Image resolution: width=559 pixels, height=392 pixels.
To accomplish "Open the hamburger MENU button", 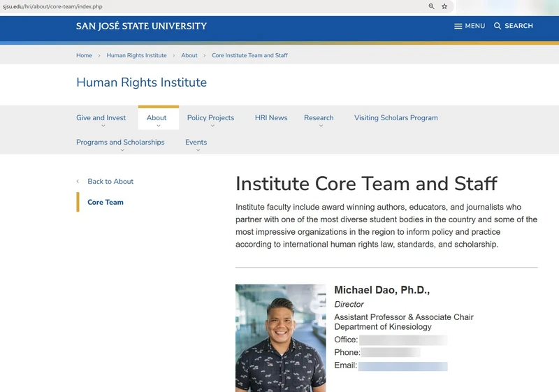I will click(x=470, y=26).
